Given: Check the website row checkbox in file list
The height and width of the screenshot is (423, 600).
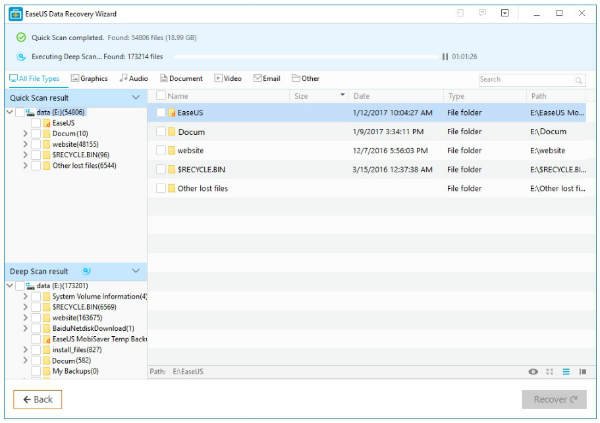Looking at the screenshot, I should tap(161, 150).
